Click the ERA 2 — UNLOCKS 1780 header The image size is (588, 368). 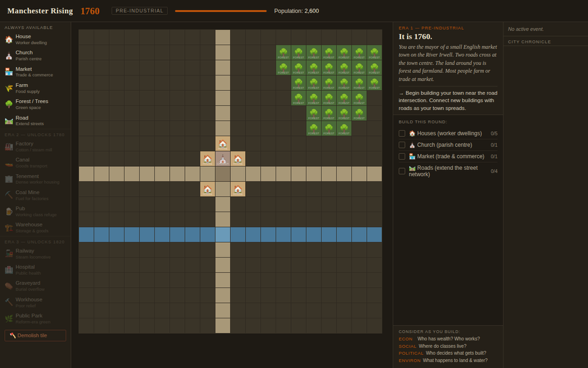[34, 134]
